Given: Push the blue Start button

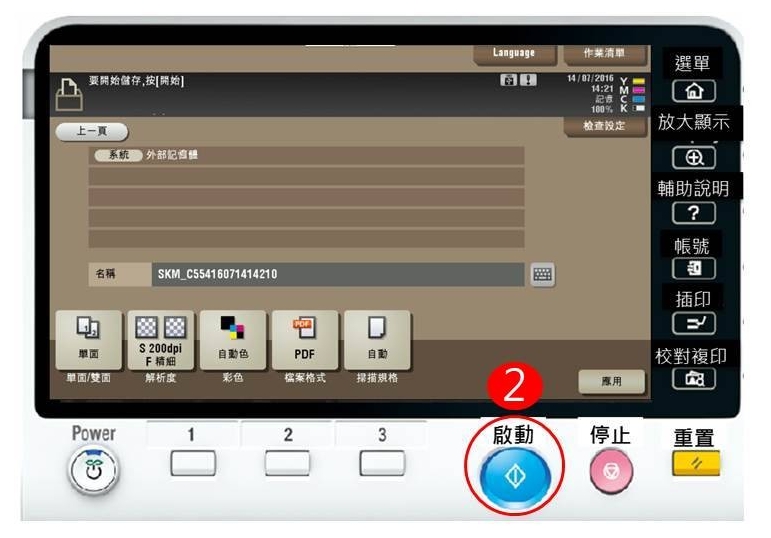Looking at the screenshot, I should (515, 476).
